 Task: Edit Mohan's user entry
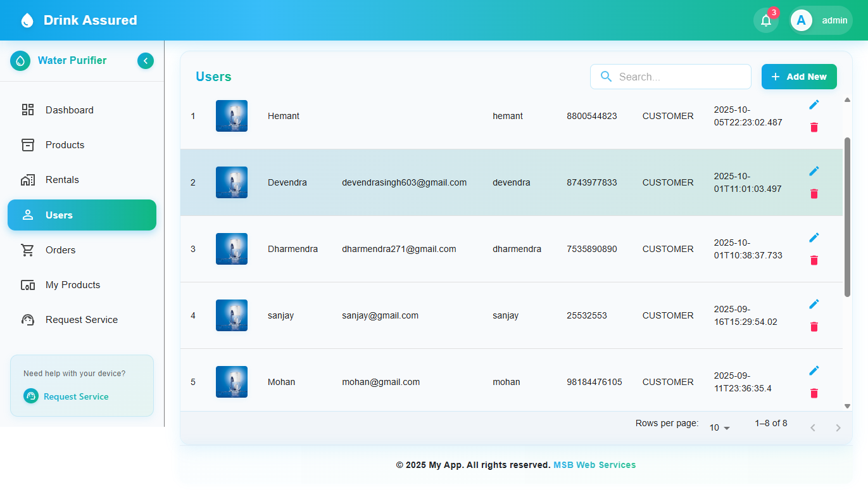pos(814,370)
